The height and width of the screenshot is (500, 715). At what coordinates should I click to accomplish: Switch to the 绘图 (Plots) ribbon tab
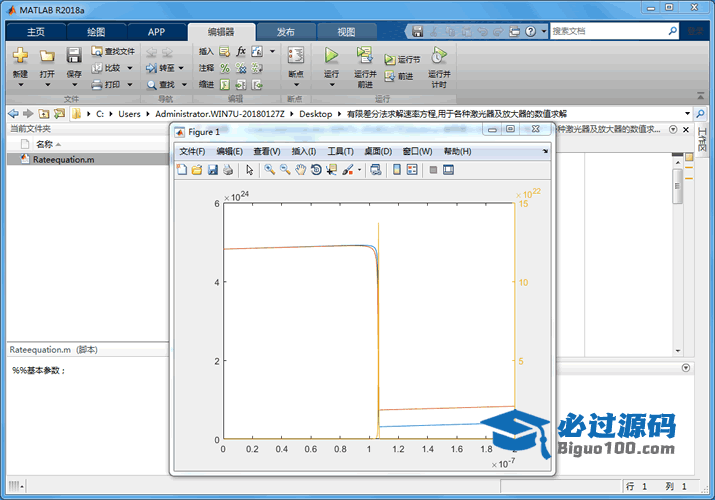(96, 32)
